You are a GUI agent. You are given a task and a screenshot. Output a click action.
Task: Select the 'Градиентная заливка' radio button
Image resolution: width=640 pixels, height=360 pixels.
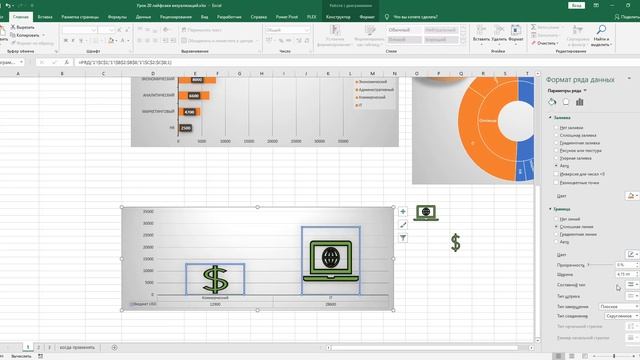click(556, 143)
